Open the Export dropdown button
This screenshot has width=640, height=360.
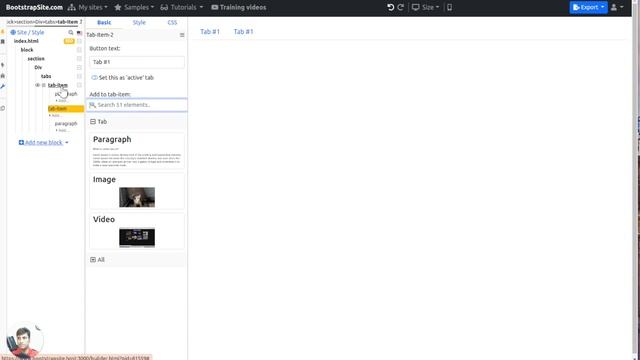click(x=589, y=7)
